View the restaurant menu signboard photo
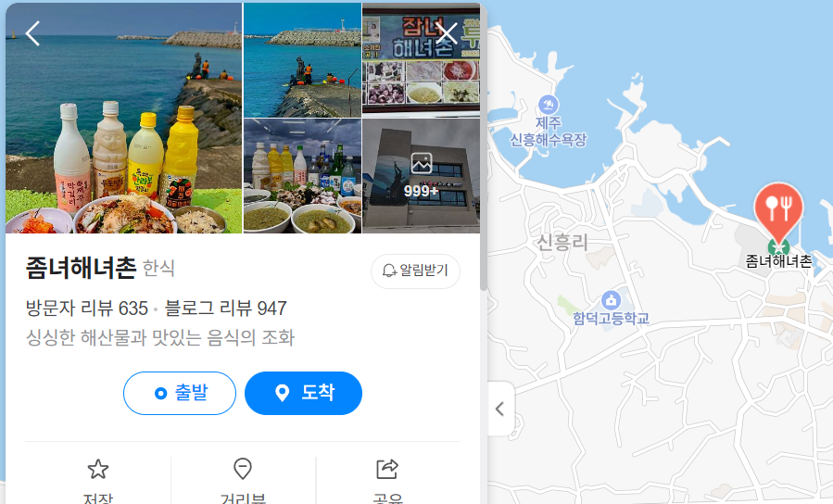Image resolution: width=833 pixels, height=504 pixels. [x=422, y=60]
